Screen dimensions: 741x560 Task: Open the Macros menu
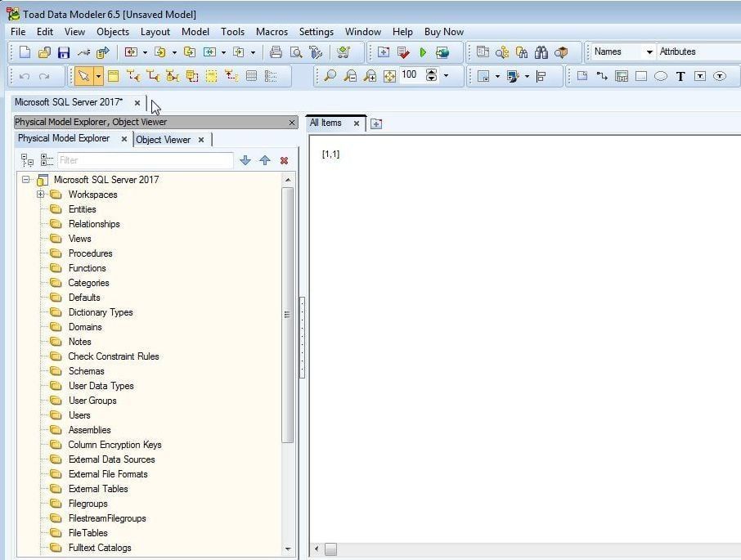click(x=272, y=32)
